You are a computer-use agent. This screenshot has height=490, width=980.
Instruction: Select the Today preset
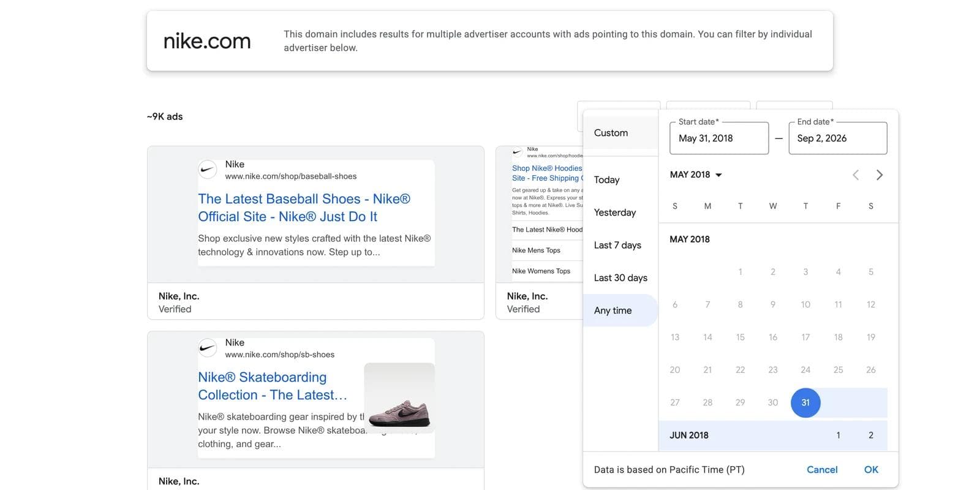[620, 179]
